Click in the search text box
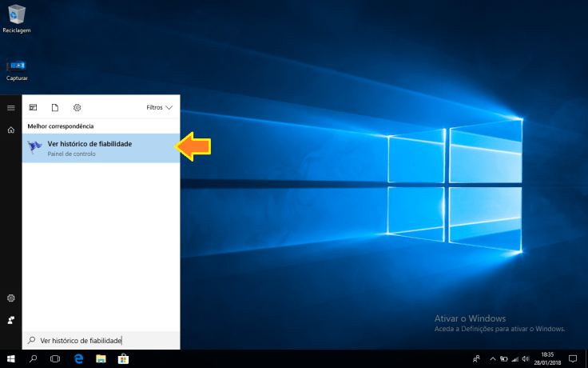Image resolution: width=588 pixels, height=368 pixels. [x=104, y=340]
